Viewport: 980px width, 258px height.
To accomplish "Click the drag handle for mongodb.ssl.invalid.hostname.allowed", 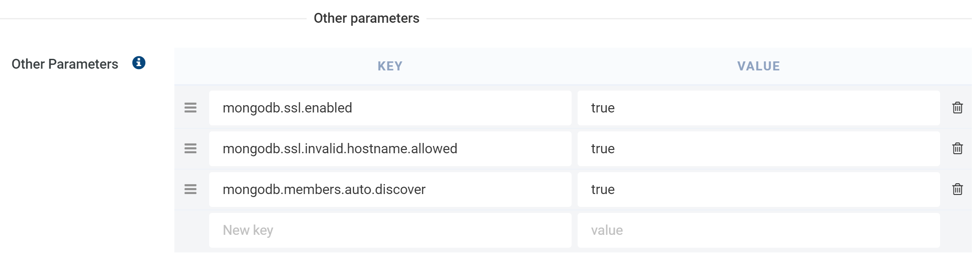I will pos(191,149).
